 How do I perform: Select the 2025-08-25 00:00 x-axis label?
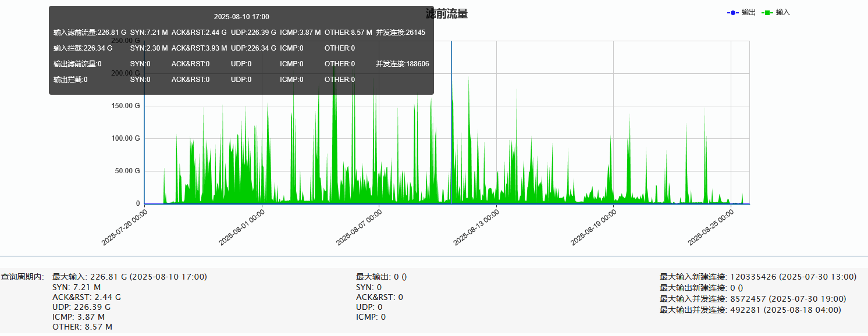pos(711,227)
